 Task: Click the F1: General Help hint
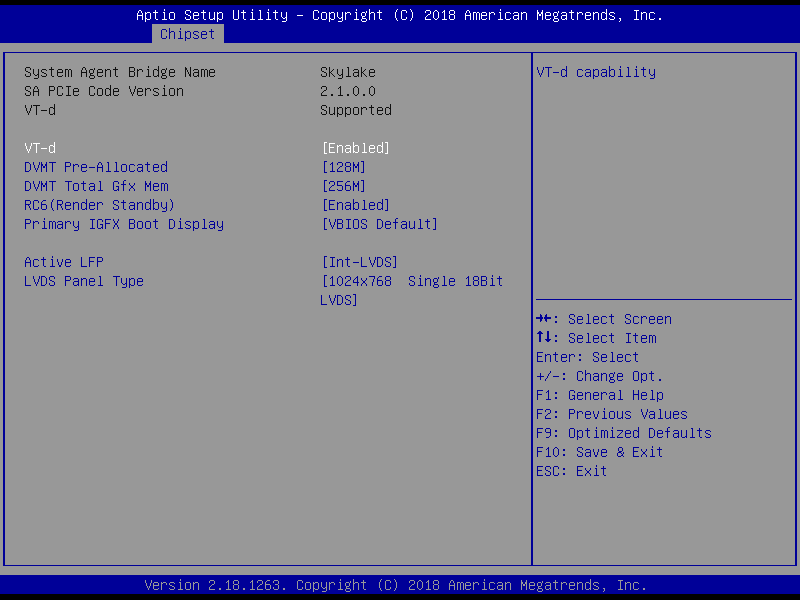tap(600, 395)
